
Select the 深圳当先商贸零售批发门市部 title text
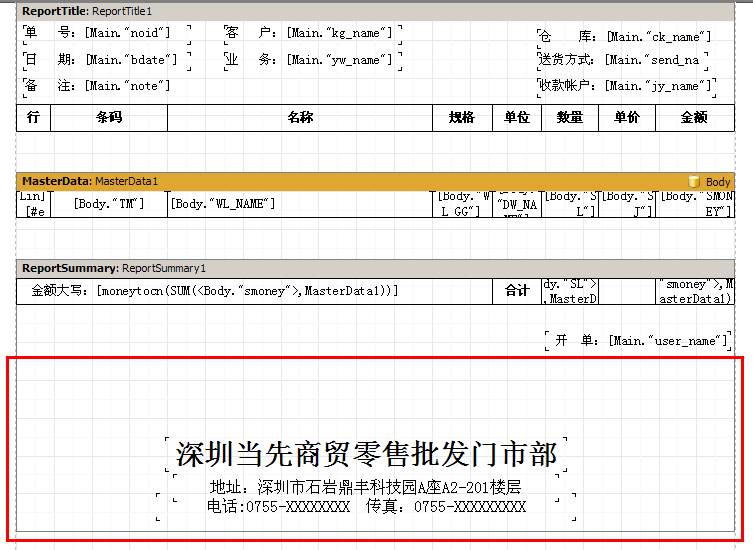click(366, 454)
